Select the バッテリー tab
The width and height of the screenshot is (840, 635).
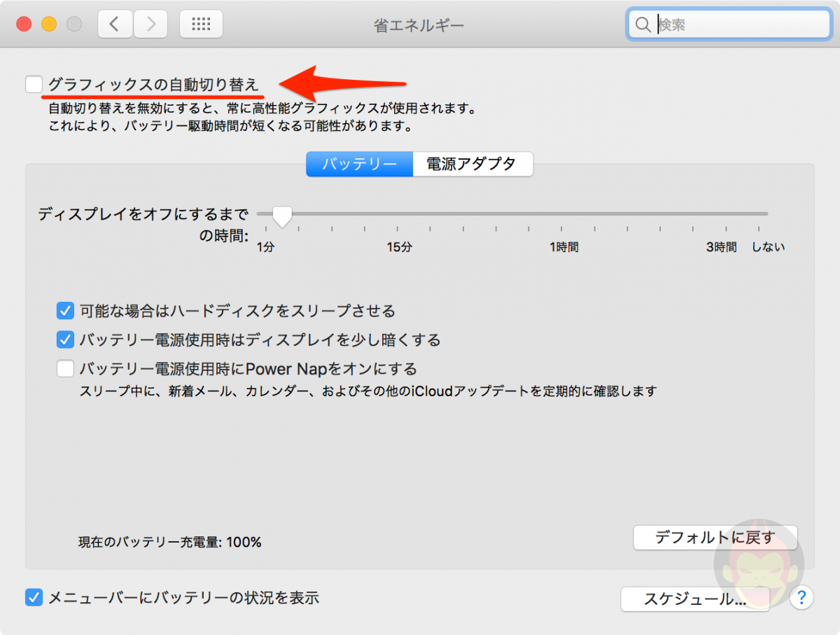[359, 163]
